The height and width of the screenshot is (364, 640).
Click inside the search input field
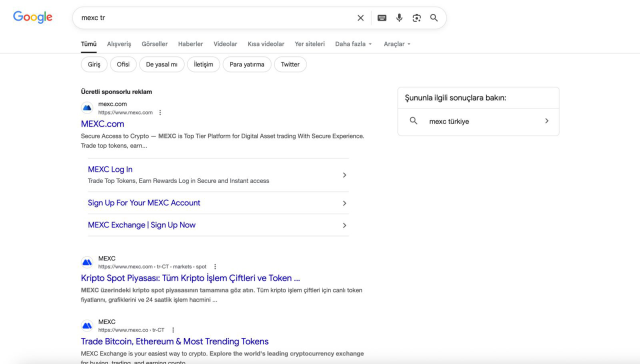tap(216, 18)
